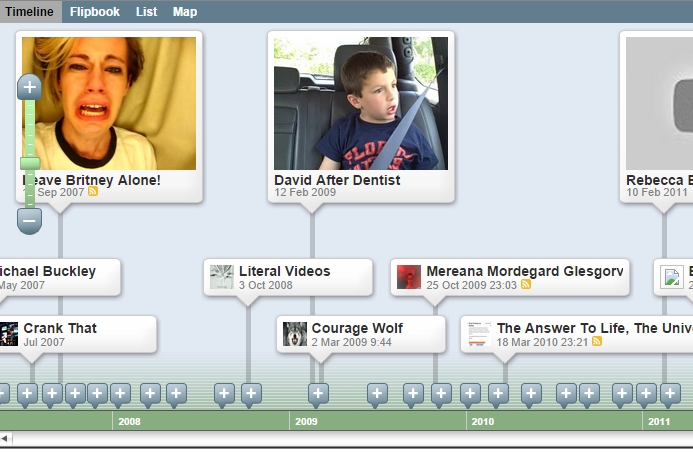Click the RSS icon beside 18 Mar 2010 23:21
693x452 pixels.
[x=597, y=341]
